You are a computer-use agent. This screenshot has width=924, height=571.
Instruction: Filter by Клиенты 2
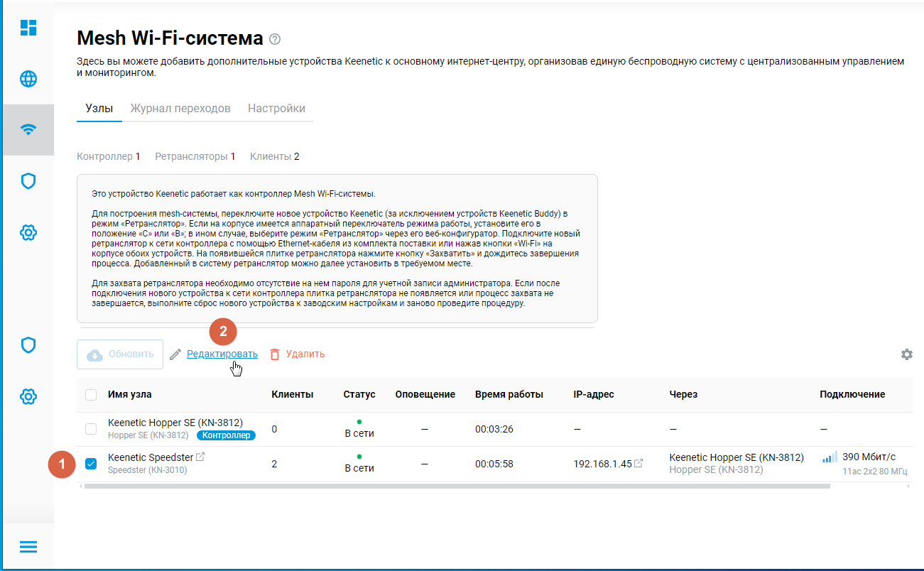[275, 156]
